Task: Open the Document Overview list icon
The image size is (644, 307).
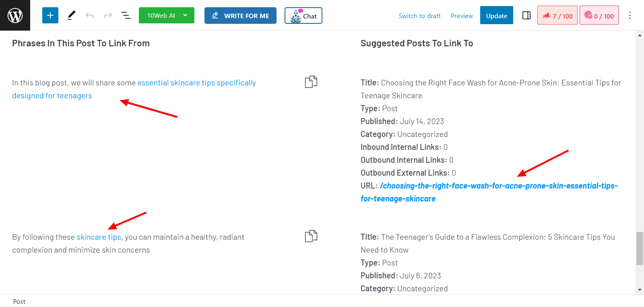Action: (126, 16)
